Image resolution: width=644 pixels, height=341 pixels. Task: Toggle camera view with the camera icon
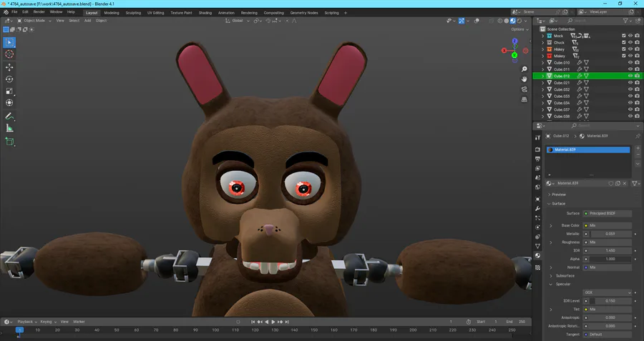(x=524, y=89)
